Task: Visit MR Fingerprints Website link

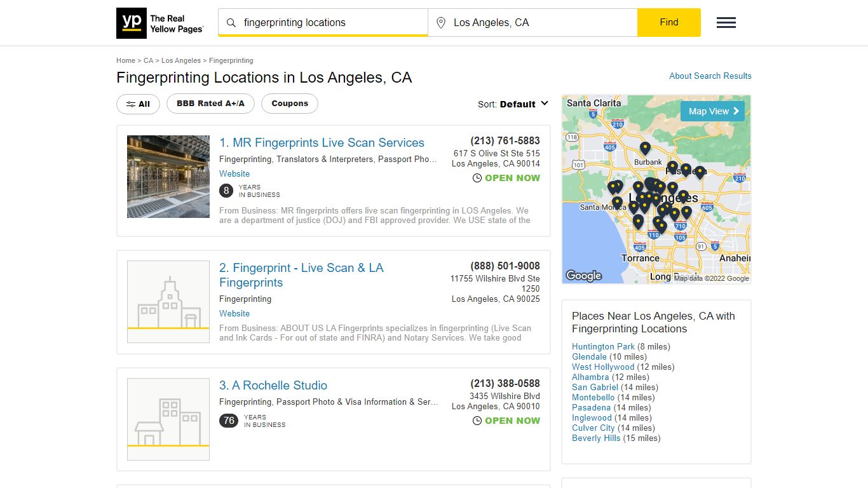Action: [234, 173]
